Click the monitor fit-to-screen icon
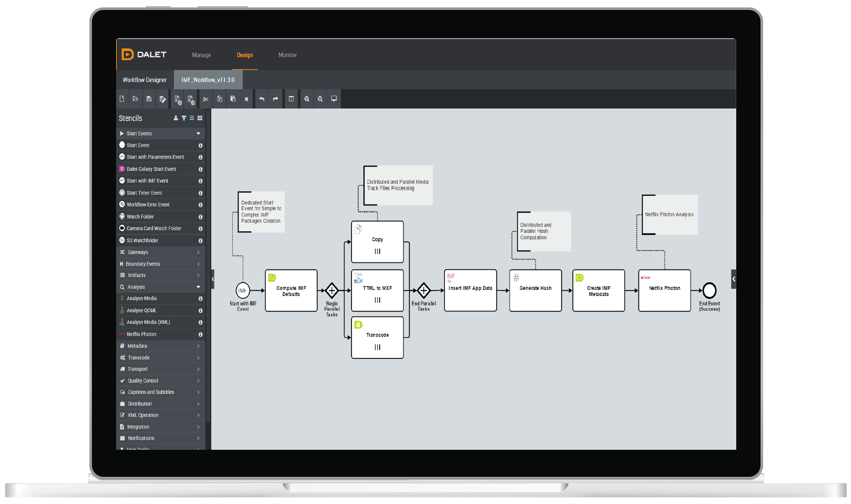 (334, 99)
